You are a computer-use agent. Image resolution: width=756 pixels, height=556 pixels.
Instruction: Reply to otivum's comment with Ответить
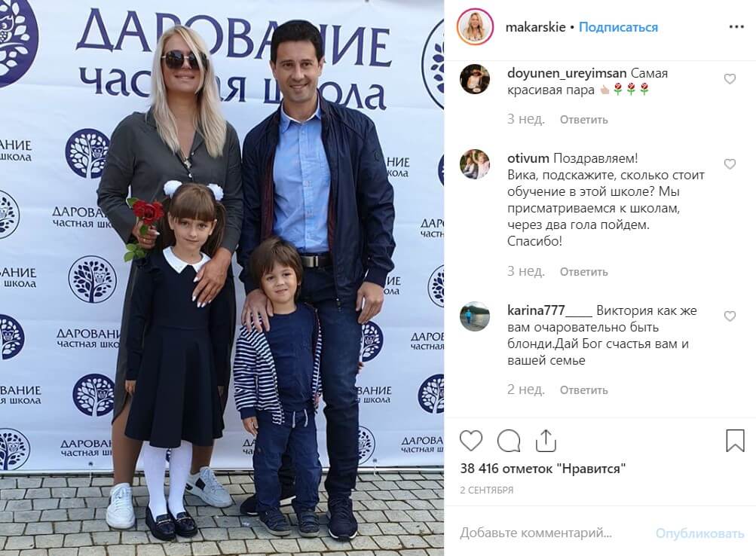click(x=583, y=272)
